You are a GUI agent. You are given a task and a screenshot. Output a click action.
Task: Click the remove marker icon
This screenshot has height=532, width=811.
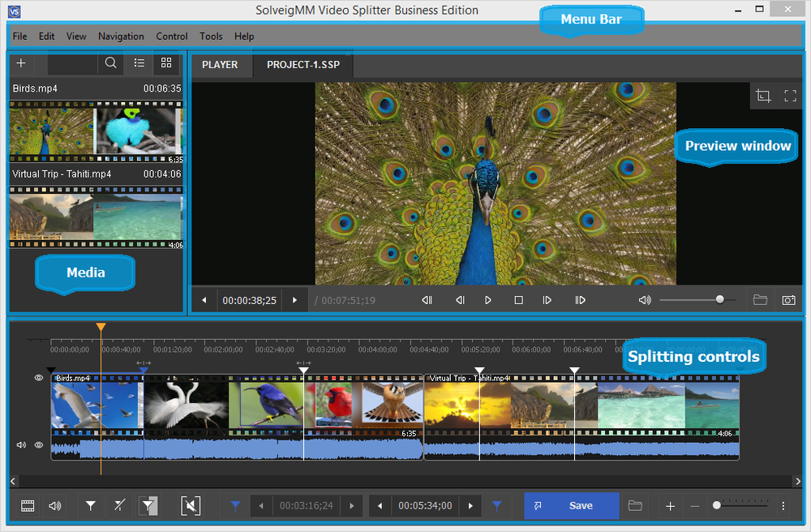click(119, 506)
